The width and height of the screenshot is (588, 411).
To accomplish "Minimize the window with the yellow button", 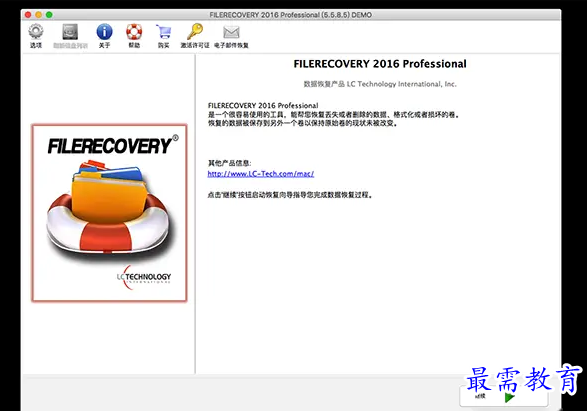I will pos(38,15).
